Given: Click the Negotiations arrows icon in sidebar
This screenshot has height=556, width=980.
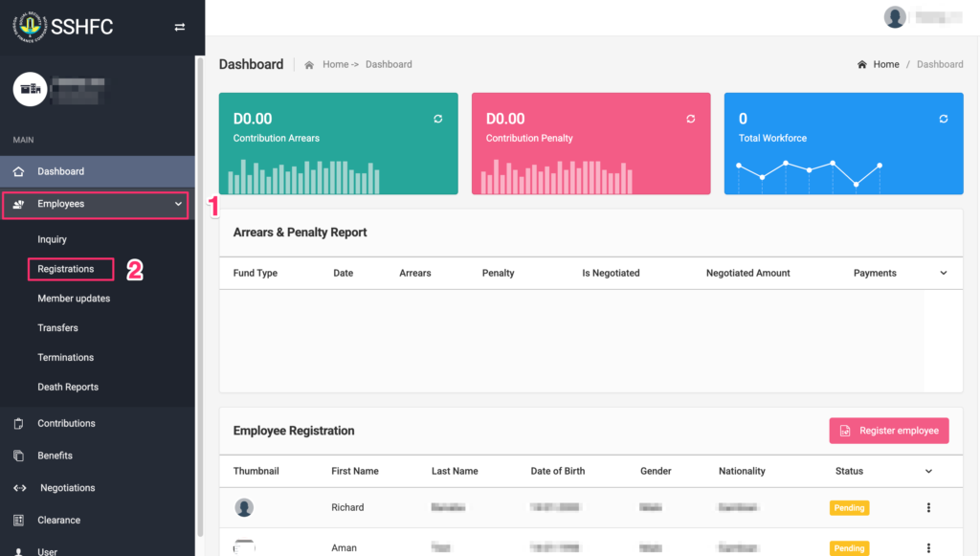Looking at the screenshot, I should click(19, 488).
